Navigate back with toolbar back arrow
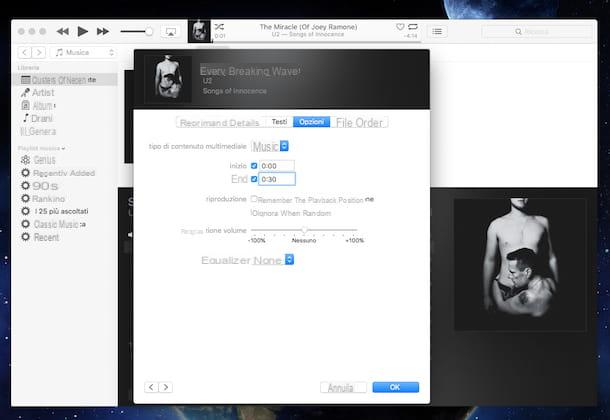This screenshot has width=610, height=420. pos(25,52)
